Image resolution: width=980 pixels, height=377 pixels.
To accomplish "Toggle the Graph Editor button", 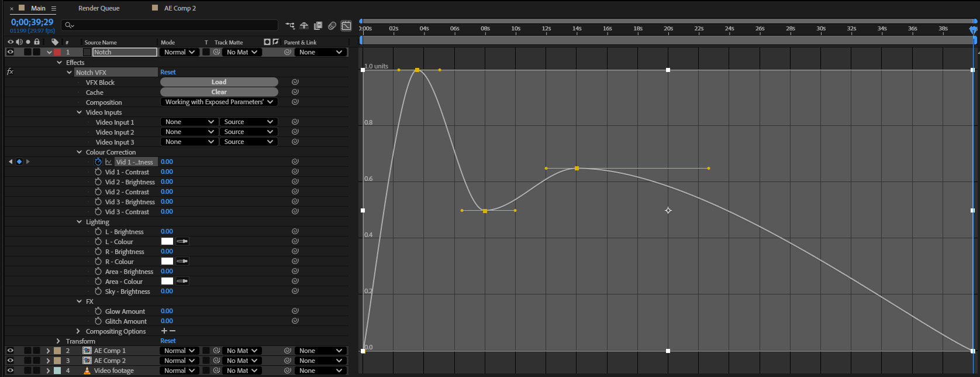I will tap(346, 26).
